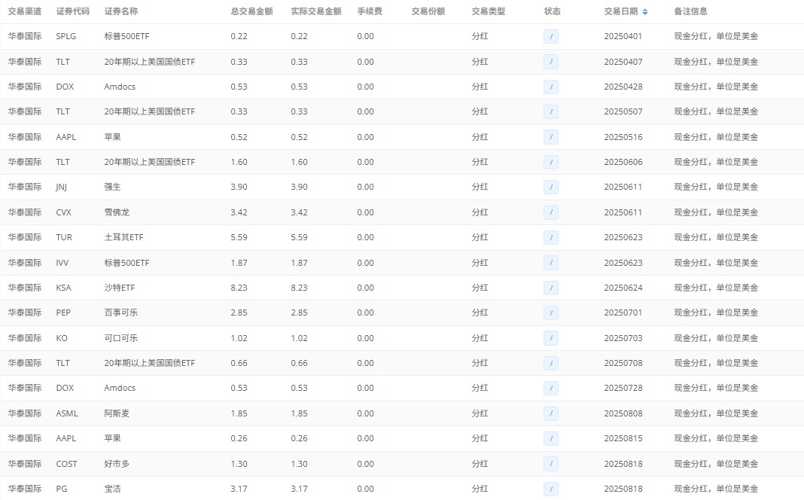Click the status icon in the CVX row
Viewport: 804px width, 500px height.
(x=551, y=212)
